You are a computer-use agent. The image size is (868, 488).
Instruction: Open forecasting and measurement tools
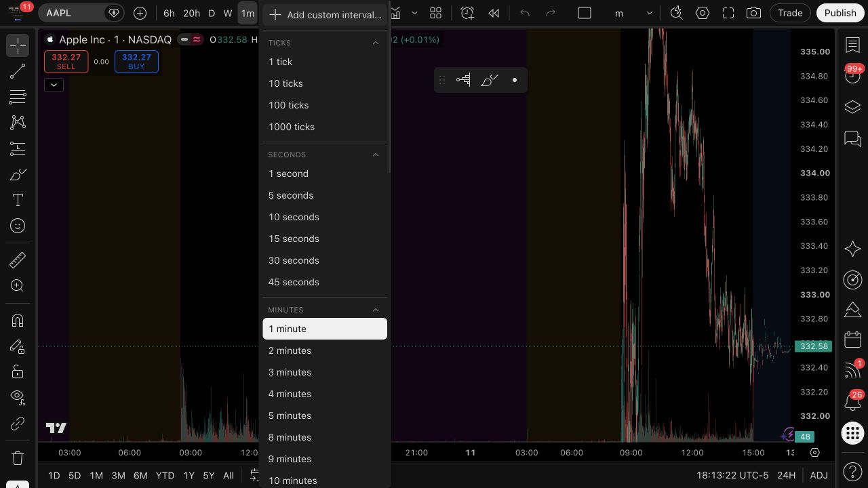pos(18,148)
